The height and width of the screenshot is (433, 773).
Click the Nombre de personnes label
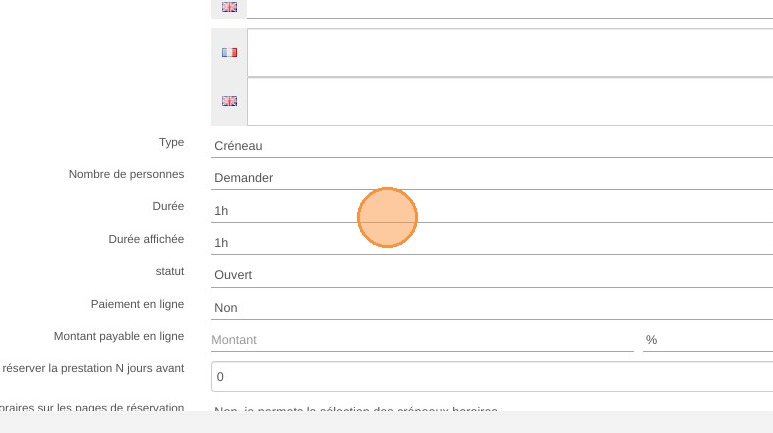click(x=126, y=174)
